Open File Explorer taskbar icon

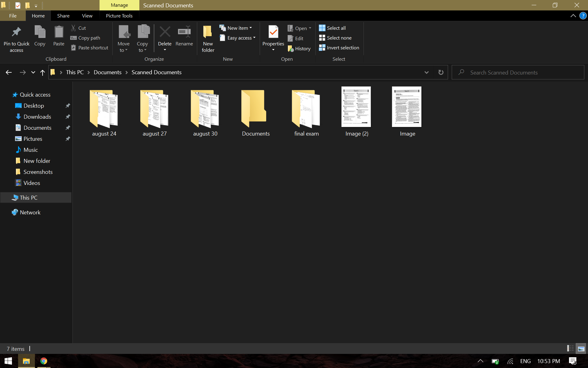point(26,361)
